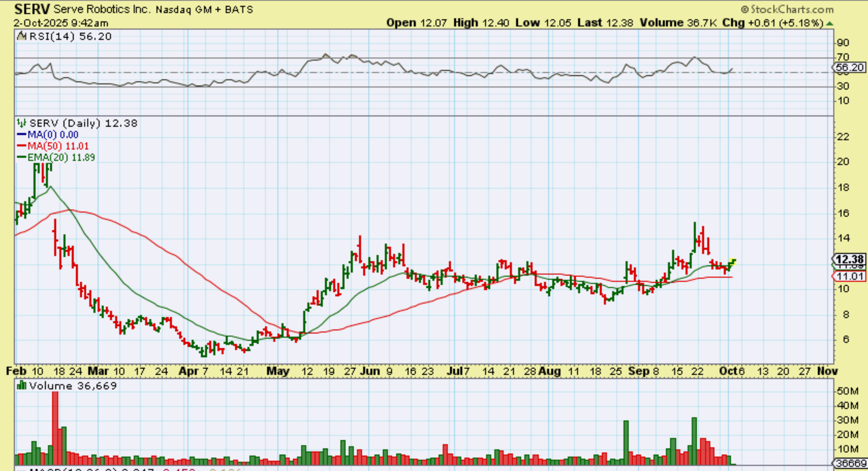Click the May label on date axis
This screenshot has width=868, height=471.
click(x=277, y=371)
